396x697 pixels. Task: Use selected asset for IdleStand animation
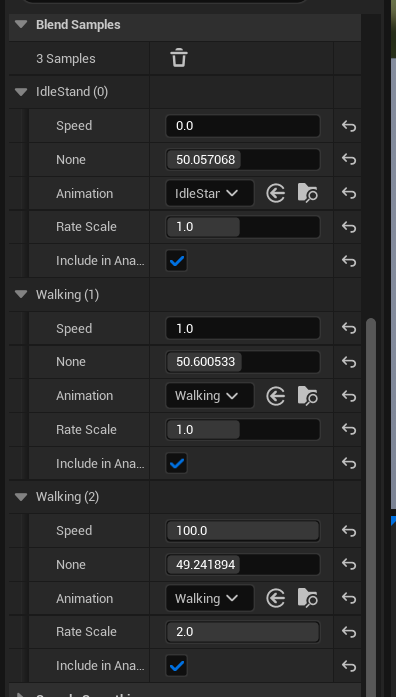tap(276, 194)
